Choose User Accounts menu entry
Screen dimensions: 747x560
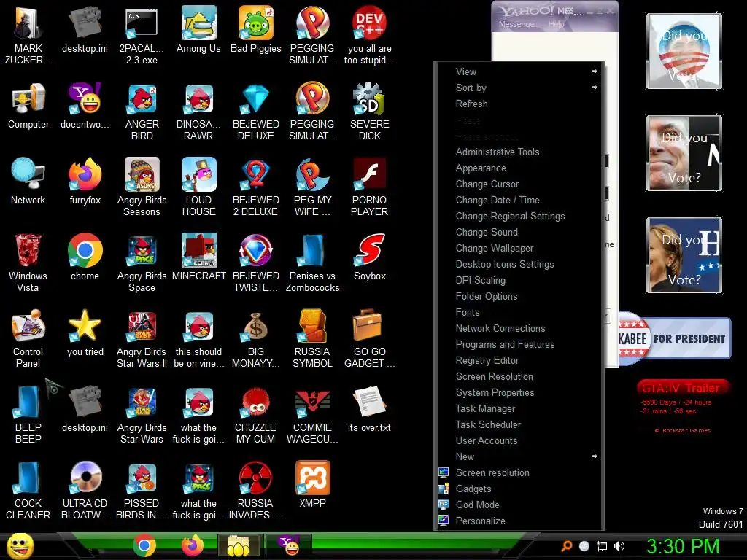coord(519,440)
